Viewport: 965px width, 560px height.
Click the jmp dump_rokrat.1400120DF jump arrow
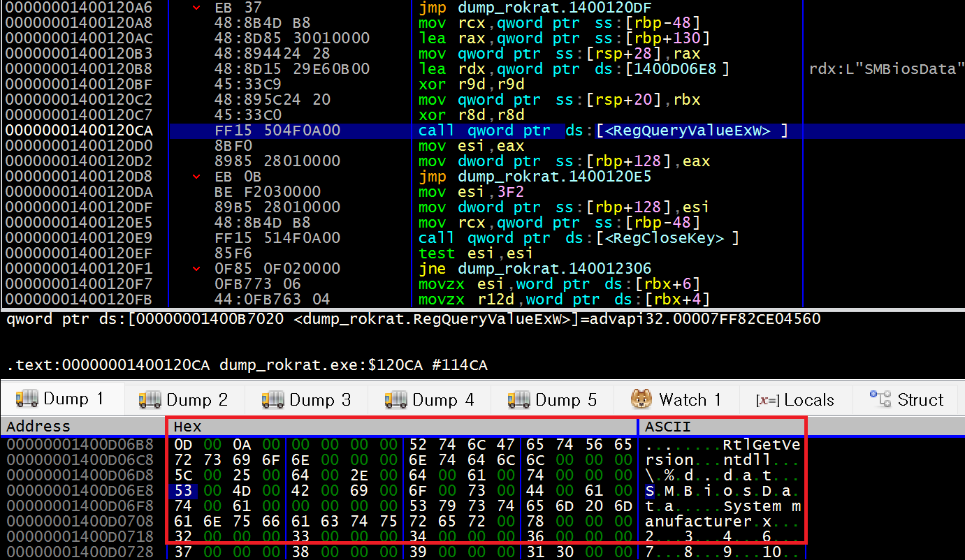(197, 8)
